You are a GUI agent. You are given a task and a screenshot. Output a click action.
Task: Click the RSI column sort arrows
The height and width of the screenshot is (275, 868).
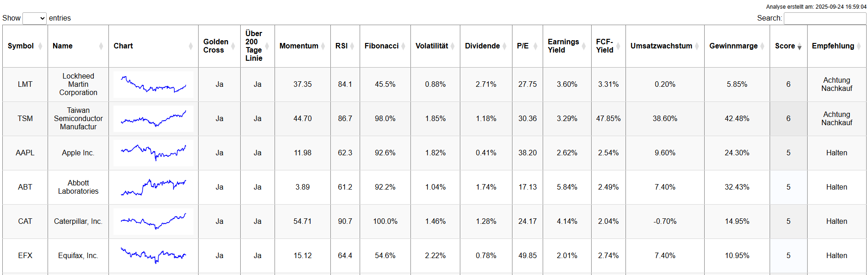point(352,46)
